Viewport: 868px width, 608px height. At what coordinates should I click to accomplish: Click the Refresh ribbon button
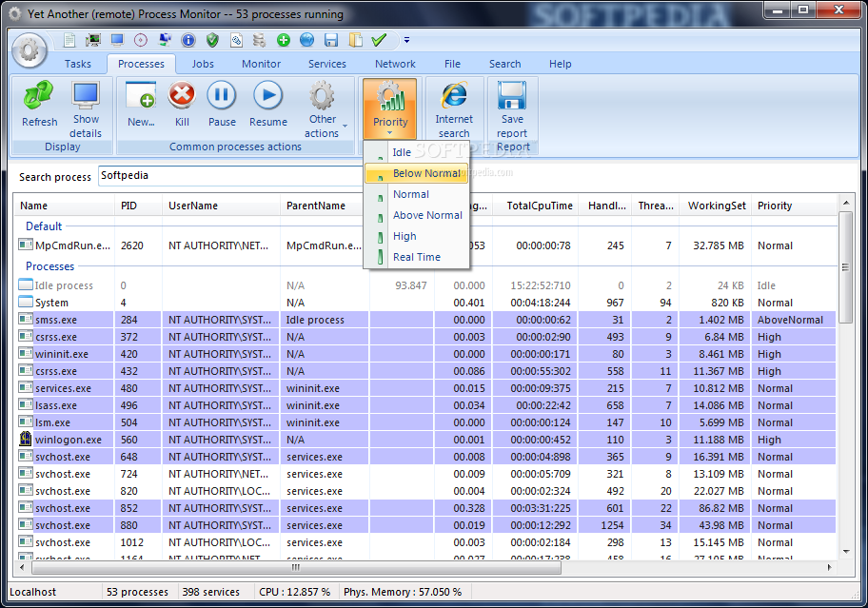(x=39, y=104)
